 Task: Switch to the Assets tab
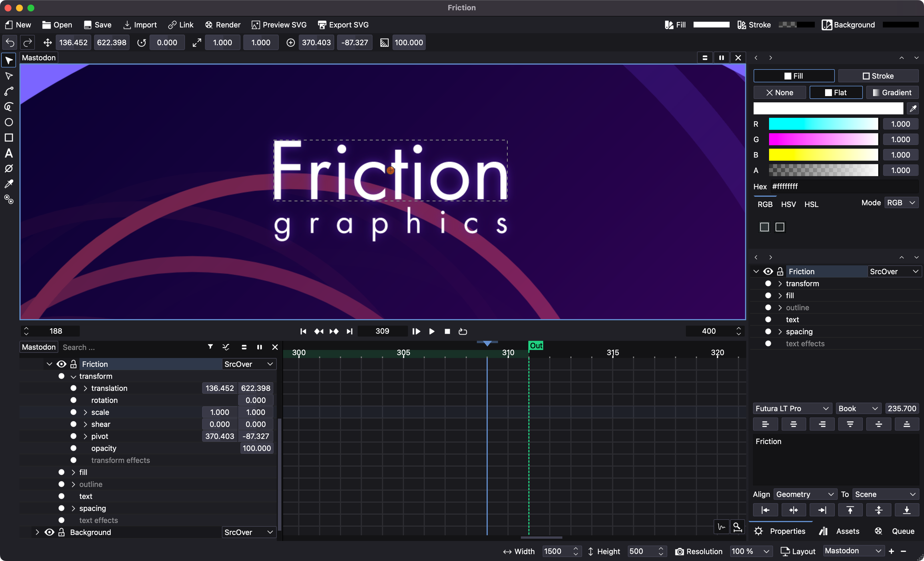point(840,531)
